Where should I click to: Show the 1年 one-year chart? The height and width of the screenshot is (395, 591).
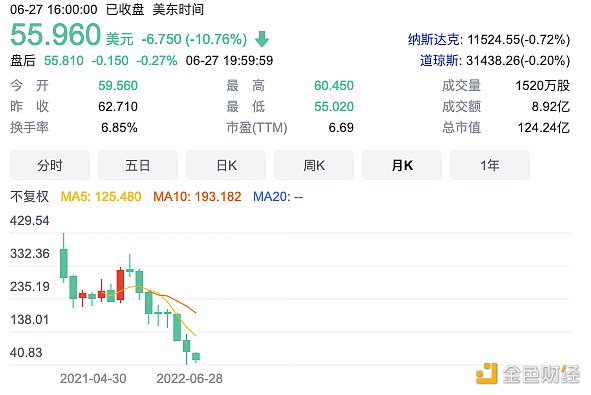490,165
